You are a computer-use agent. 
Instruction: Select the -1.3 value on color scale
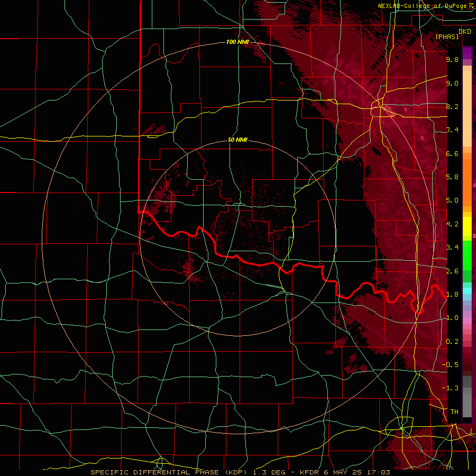[450, 388]
